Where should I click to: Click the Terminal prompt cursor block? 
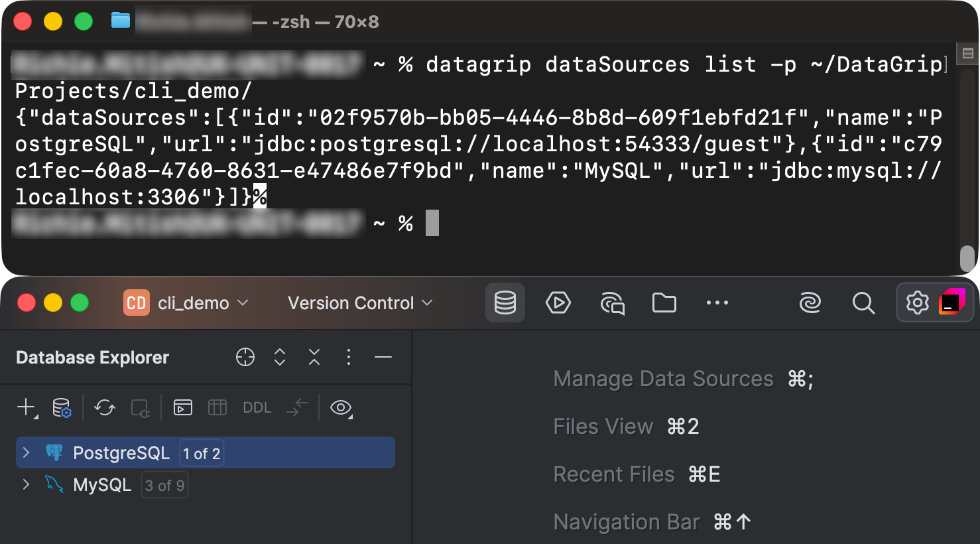[432, 223]
